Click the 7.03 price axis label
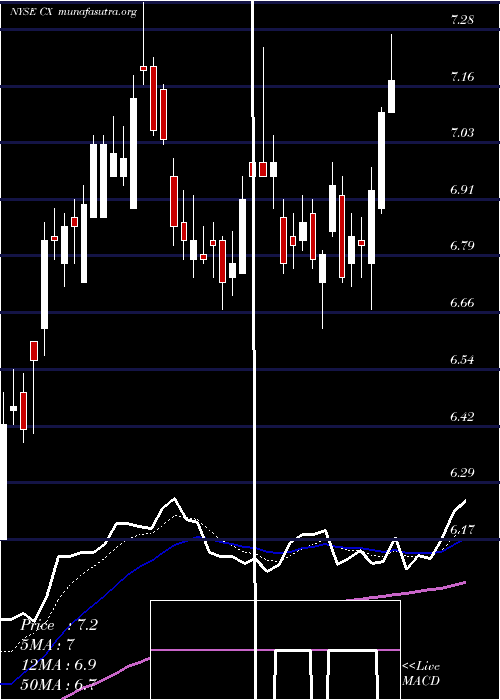The height and width of the screenshot is (700, 500). [x=462, y=133]
